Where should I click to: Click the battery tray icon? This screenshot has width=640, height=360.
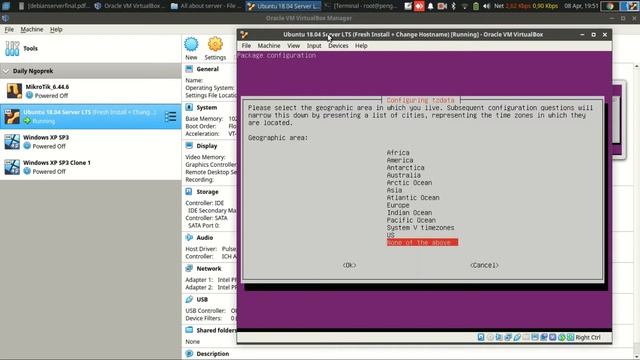point(476,6)
